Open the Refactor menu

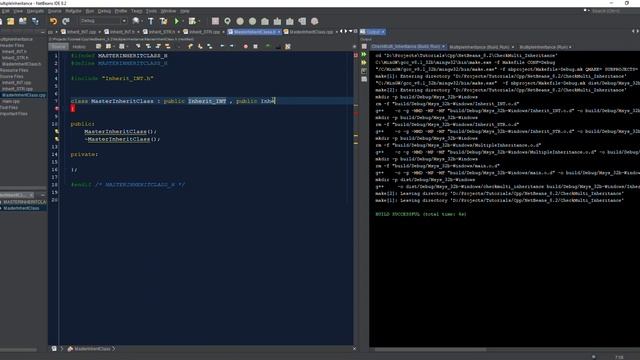[x=73, y=11]
